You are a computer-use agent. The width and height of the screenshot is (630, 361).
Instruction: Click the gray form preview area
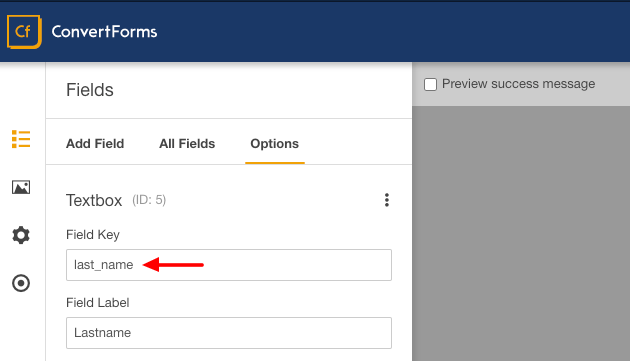[x=521, y=233]
